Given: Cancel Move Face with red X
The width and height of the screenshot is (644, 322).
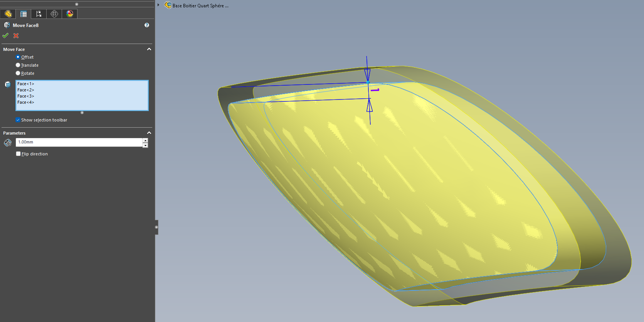Looking at the screenshot, I should click(16, 36).
